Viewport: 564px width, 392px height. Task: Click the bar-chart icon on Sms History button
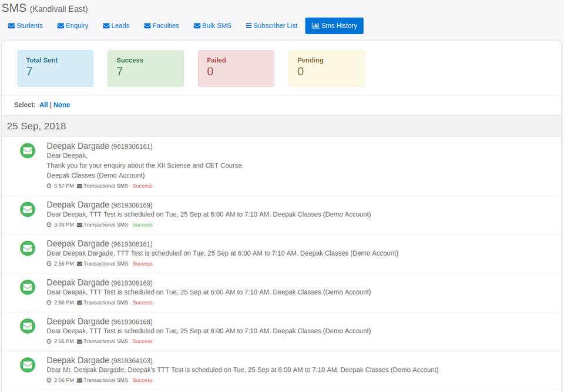(x=315, y=25)
